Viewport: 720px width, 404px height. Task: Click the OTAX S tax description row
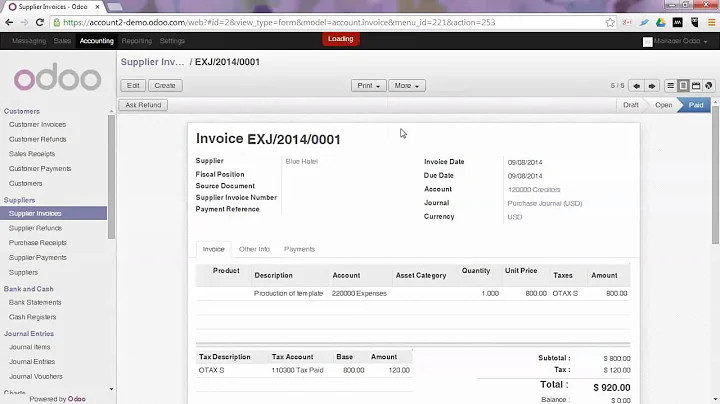click(x=304, y=370)
